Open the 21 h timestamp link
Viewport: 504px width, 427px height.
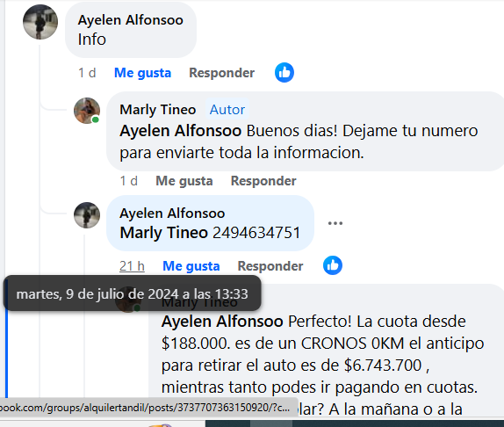(132, 266)
